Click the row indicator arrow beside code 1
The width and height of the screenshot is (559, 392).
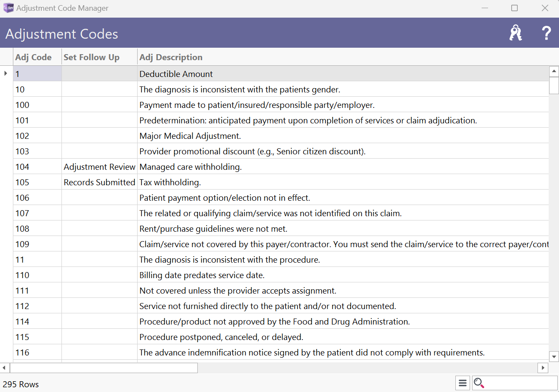pyautogui.click(x=6, y=73)
